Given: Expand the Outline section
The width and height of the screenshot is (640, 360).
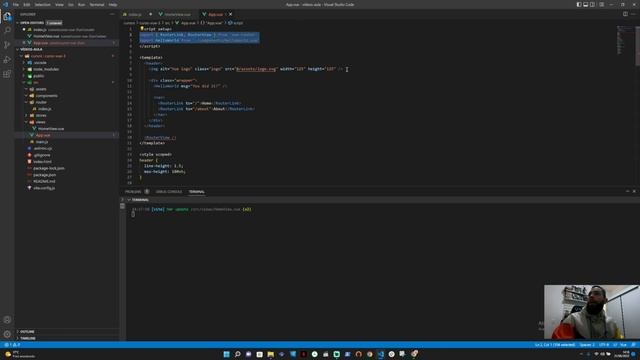Looking at the screenshot, I should point(27,331).
